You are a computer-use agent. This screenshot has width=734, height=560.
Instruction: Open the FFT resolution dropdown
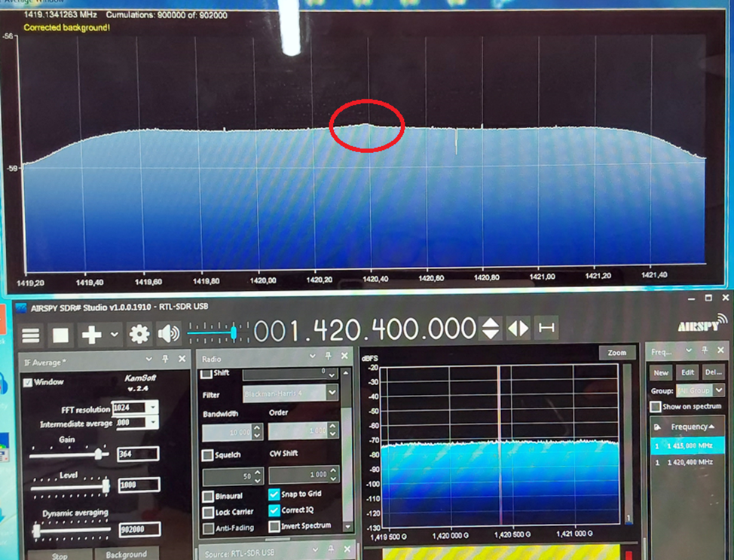[x=153, y=407]
